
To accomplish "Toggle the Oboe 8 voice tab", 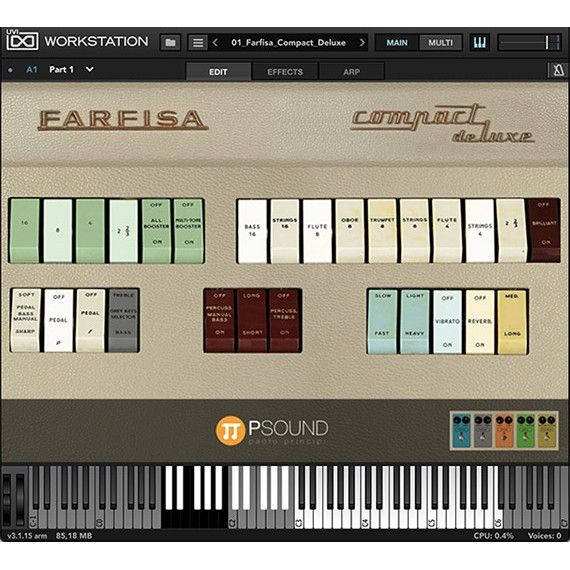I will click(x=350, y=230).
